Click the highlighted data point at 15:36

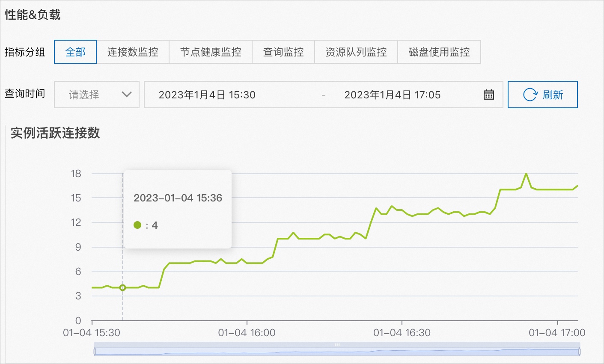click(123, 288)
